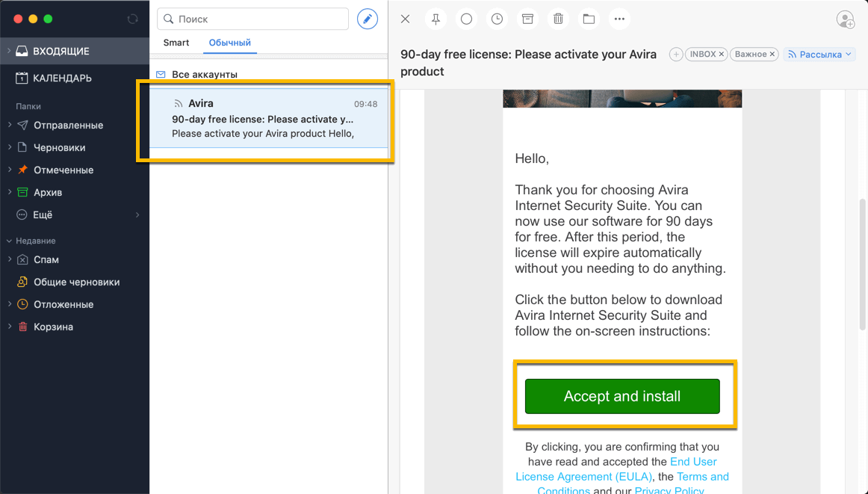The height and width of the screenshot is (494, 868).
Task: Open more actions ellipsis menu
Action: 619,19
